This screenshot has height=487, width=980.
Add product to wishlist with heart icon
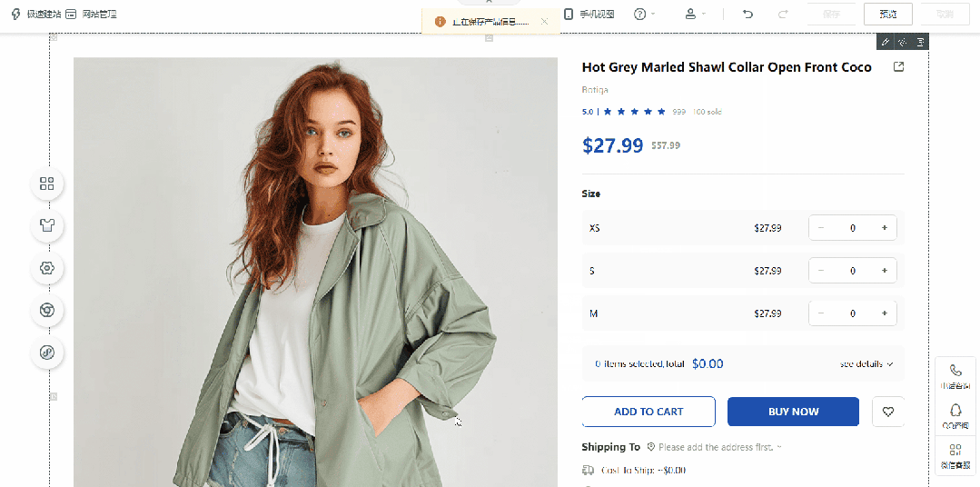887,412
